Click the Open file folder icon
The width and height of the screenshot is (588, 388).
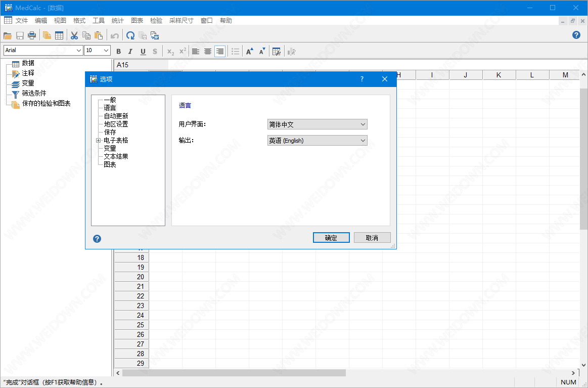pos(8,35)
